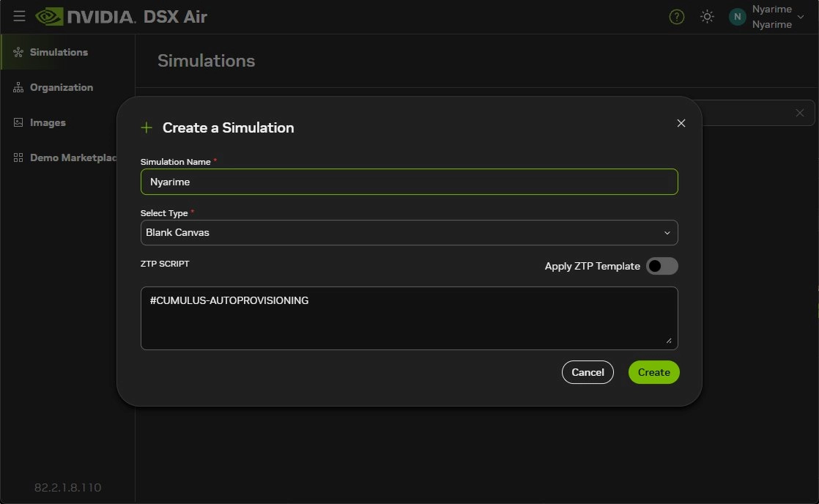The image size is (819, 504).
Task: Click the text area resize handle
Action: click(669, 341)
